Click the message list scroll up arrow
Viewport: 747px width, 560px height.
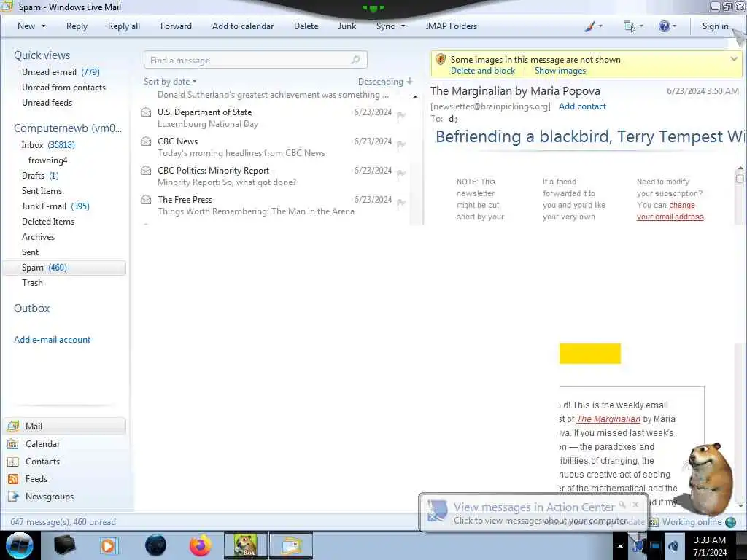point(415,97)
